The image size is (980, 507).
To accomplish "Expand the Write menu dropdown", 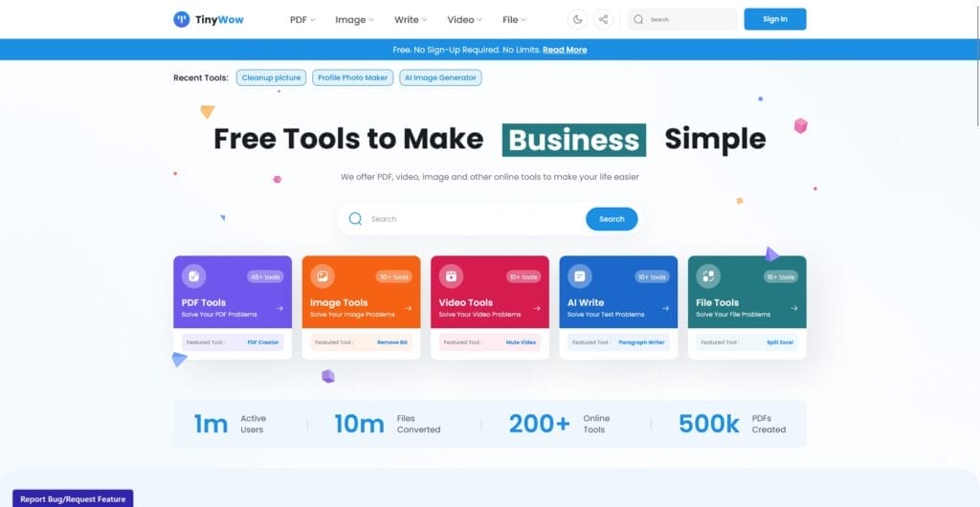I will [411, 19].
